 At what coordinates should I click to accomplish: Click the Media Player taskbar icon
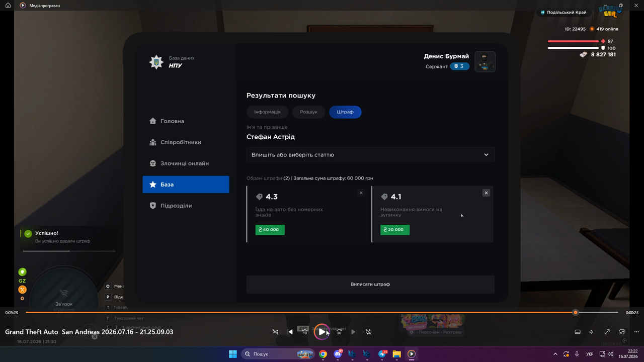[x=411, y=354]
